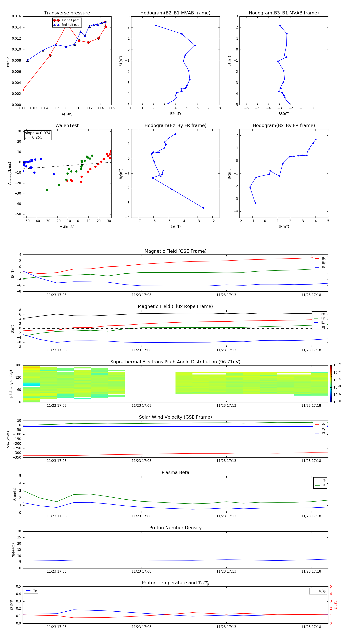Click the βp legend entry in Plasma Beta plot

pyautogui.click(x=320, y=480)
